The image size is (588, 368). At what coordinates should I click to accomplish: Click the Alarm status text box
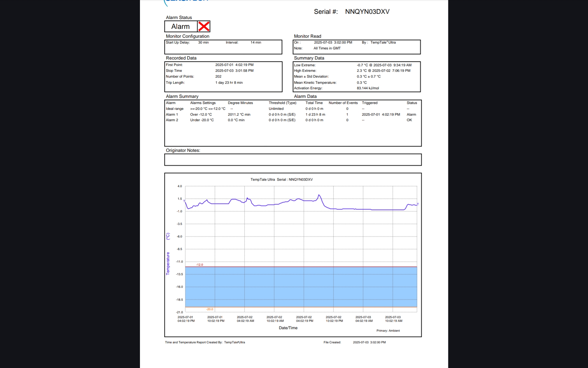point(181,26)
